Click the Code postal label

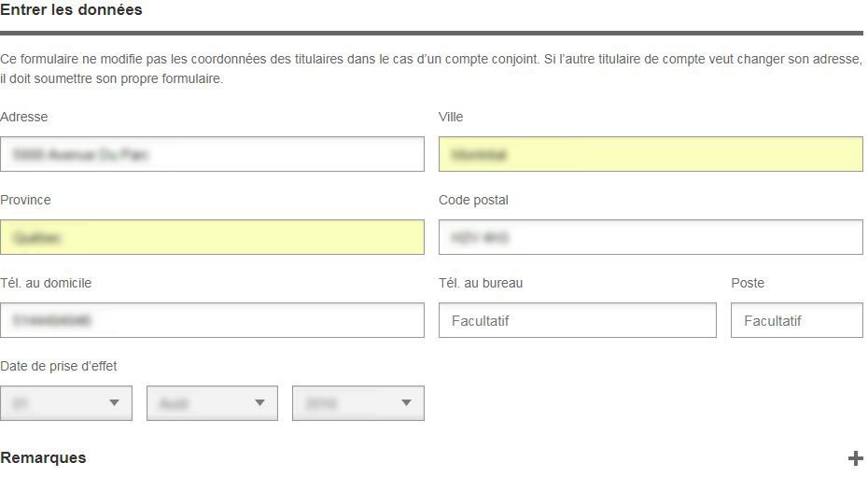coord(473,201)
